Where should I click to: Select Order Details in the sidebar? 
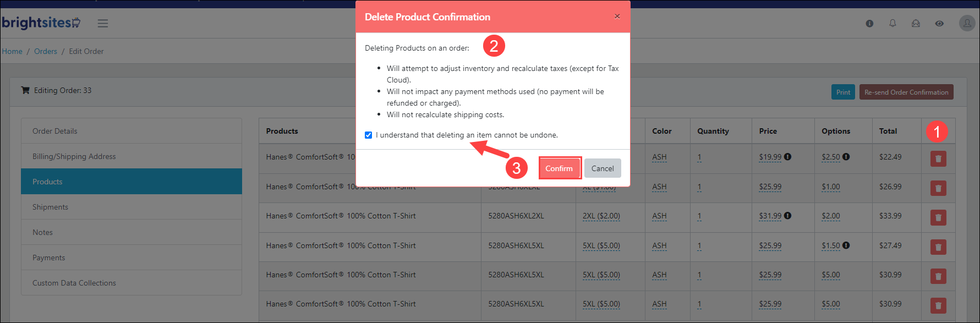(132, 131)
